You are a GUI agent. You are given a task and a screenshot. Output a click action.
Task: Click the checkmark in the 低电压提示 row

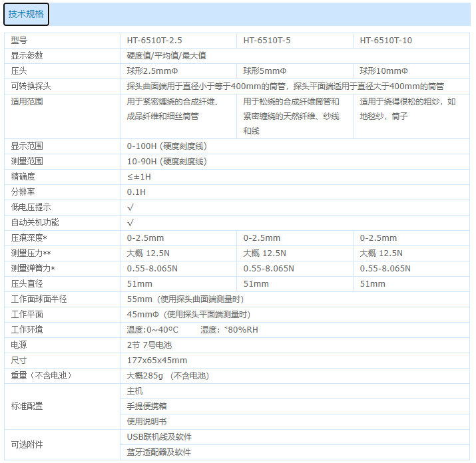[x=130, y=207]
